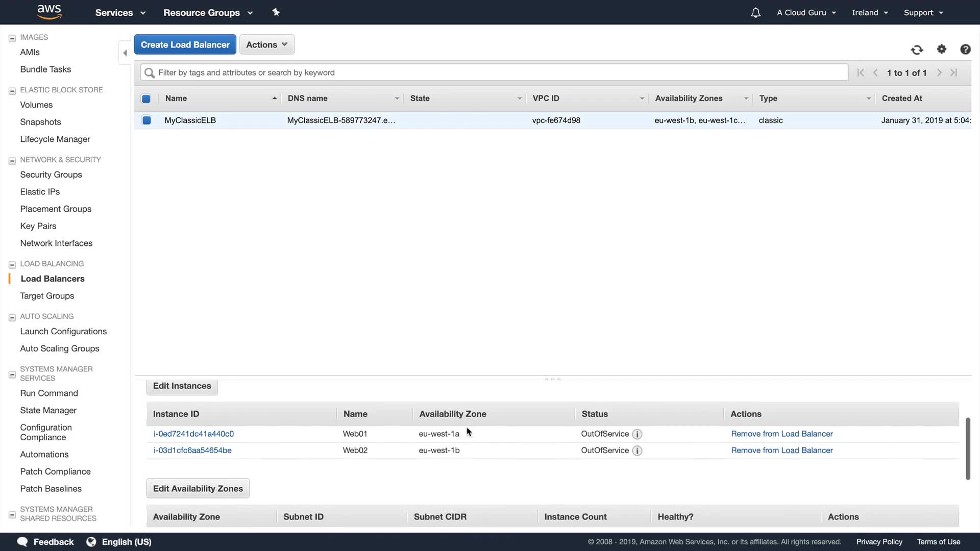
Task: Collapse the Network & Security section
Action: pyautogui.click(x=12, y=160)
